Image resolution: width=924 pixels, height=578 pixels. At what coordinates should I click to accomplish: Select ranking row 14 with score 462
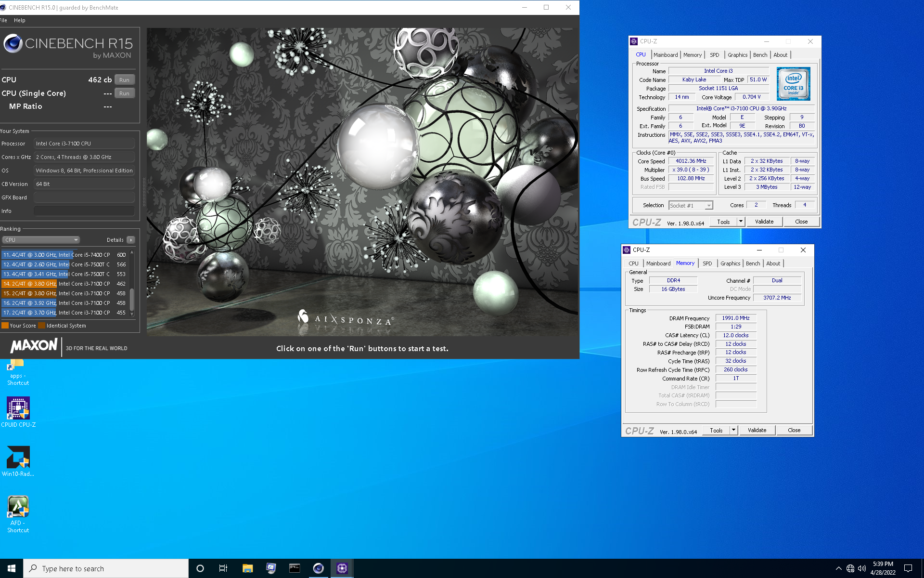pos(64,284)
